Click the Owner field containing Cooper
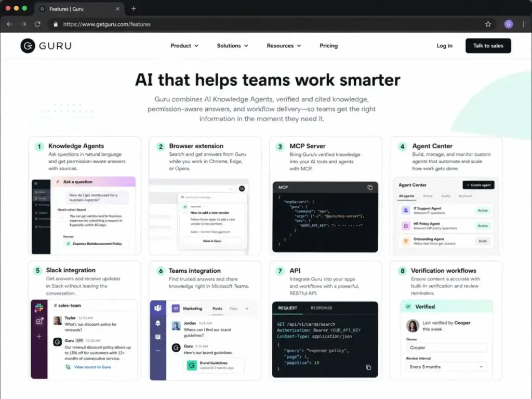532x399 pixels. [446, 348]
